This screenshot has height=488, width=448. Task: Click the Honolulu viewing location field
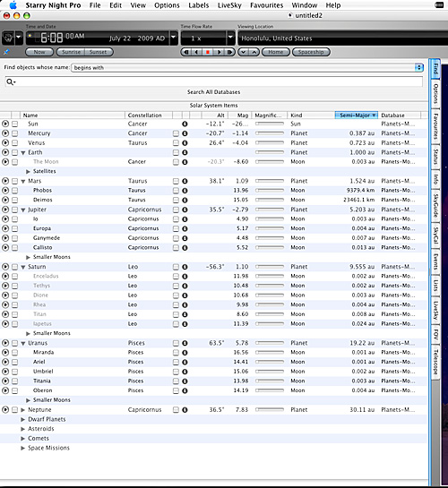[342, 38]
